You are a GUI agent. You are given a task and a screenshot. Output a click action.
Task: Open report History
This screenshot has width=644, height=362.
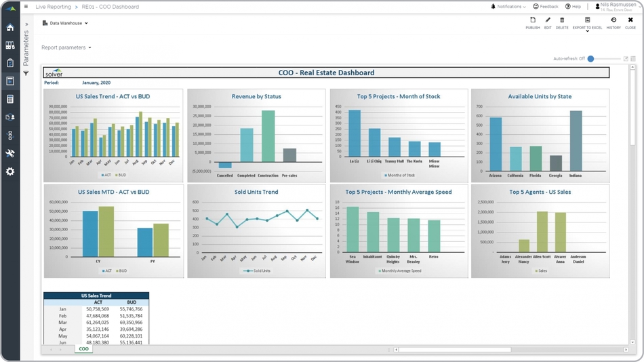tap(613, 23)
